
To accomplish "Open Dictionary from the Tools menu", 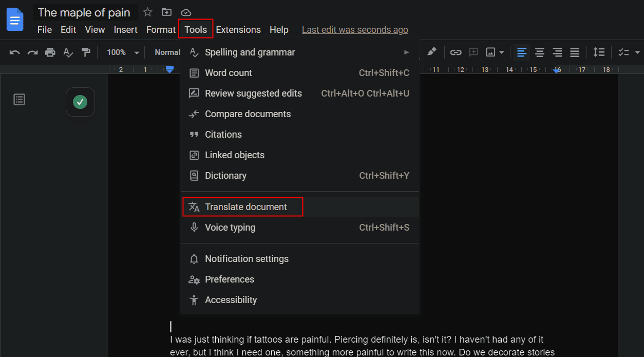I will (300, 176).
